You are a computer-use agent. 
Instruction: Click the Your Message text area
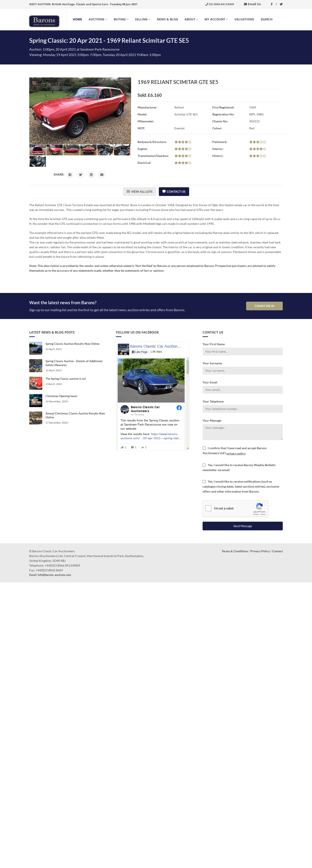tap(242, 432)
